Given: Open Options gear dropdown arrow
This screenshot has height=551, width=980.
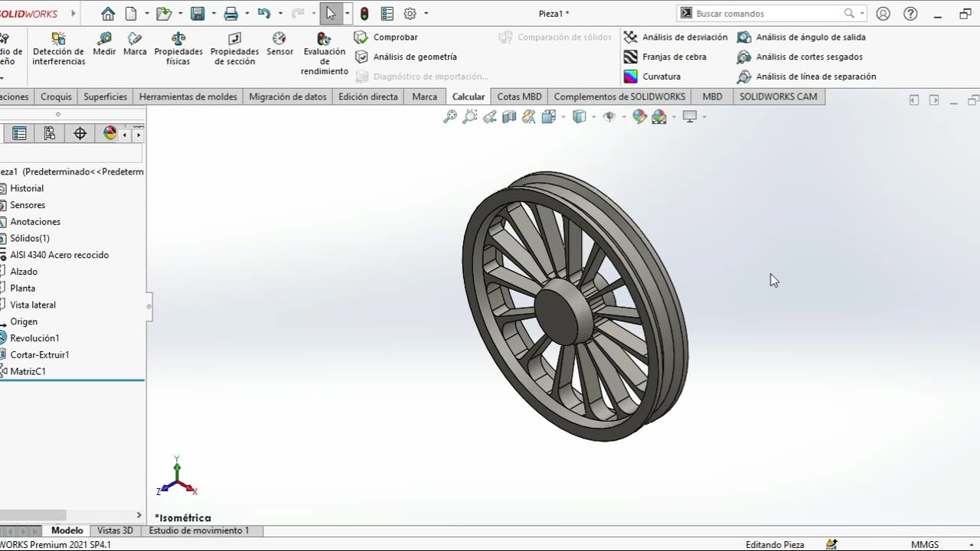Looking at the screenshot, I should coord(426,13).
